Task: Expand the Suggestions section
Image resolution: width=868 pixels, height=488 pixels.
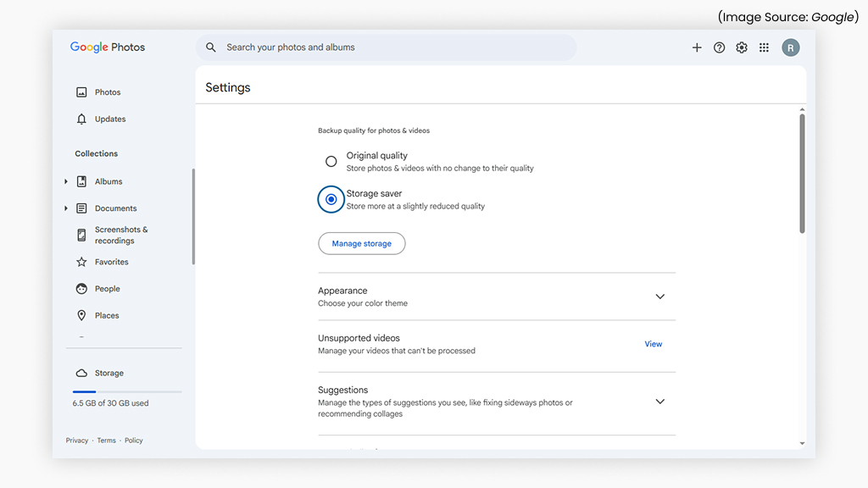Action: [x=659, y=401]
